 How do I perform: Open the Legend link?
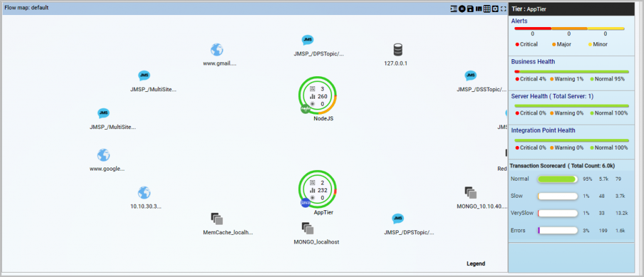click(x=476, y=263)
